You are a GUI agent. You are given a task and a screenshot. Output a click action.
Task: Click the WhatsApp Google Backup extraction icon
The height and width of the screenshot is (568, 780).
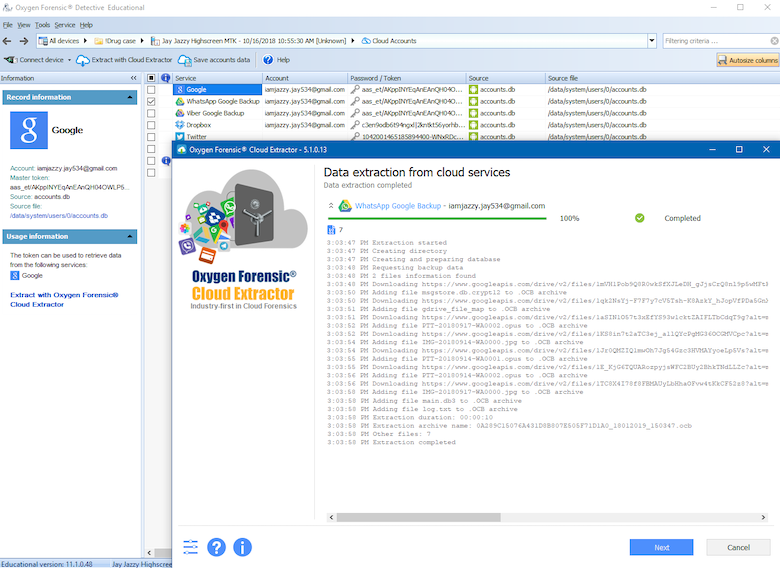(x=345, y=206)
